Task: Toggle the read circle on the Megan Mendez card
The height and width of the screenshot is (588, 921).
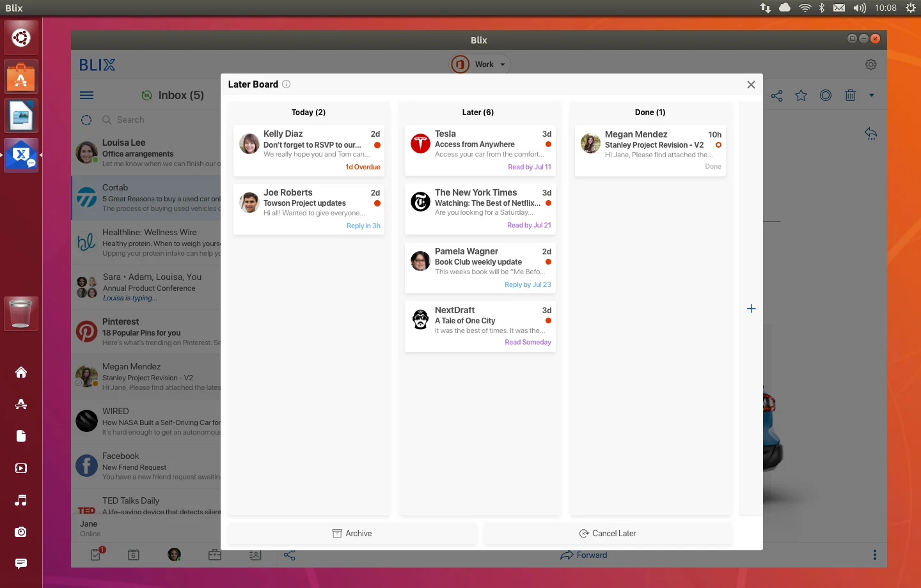Action: pyautogui.click(x=718, y=145)
